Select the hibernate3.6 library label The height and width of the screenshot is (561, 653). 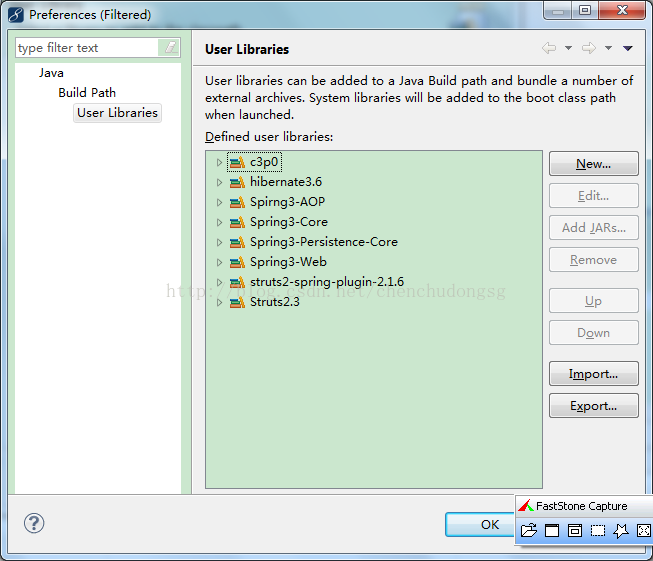pos(286,182)
